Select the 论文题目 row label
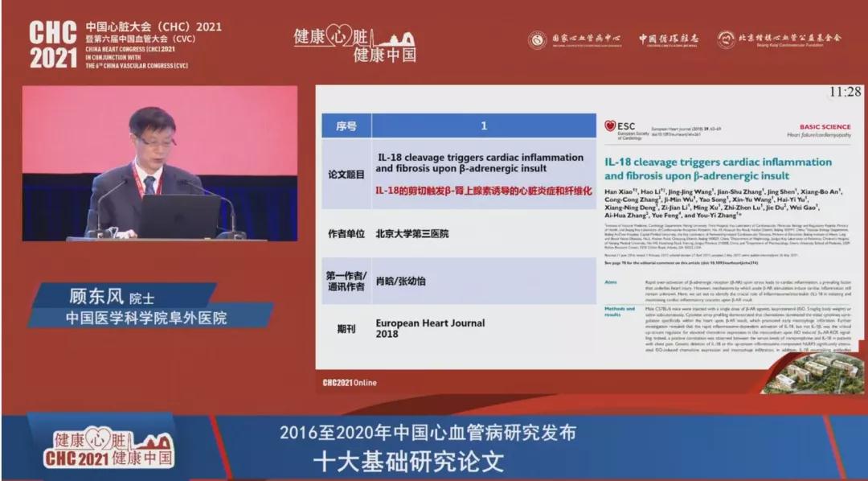 pos(346,174)
